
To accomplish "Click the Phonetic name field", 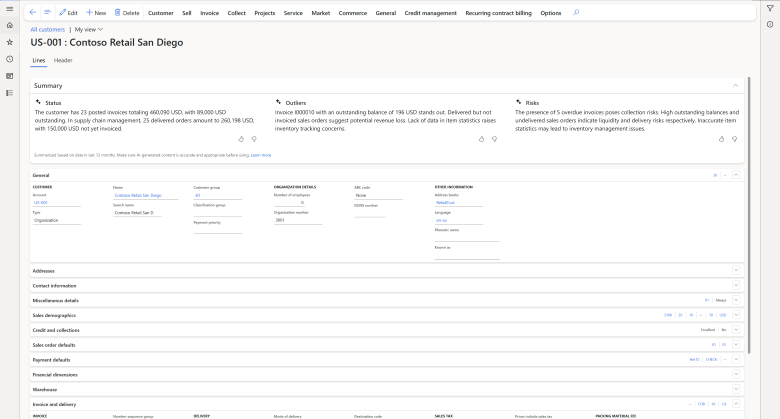I will [467, 238].
